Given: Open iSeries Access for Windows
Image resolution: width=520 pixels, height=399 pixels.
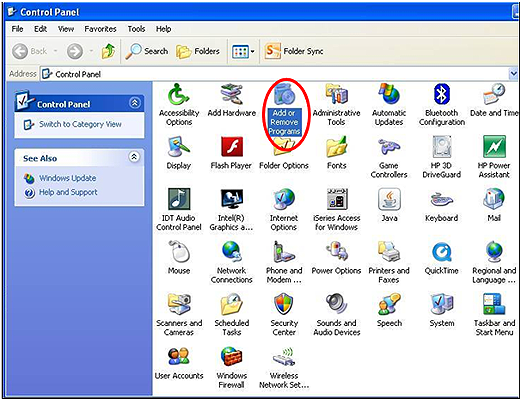Looking at the screenshot, I should pos(337,210).
